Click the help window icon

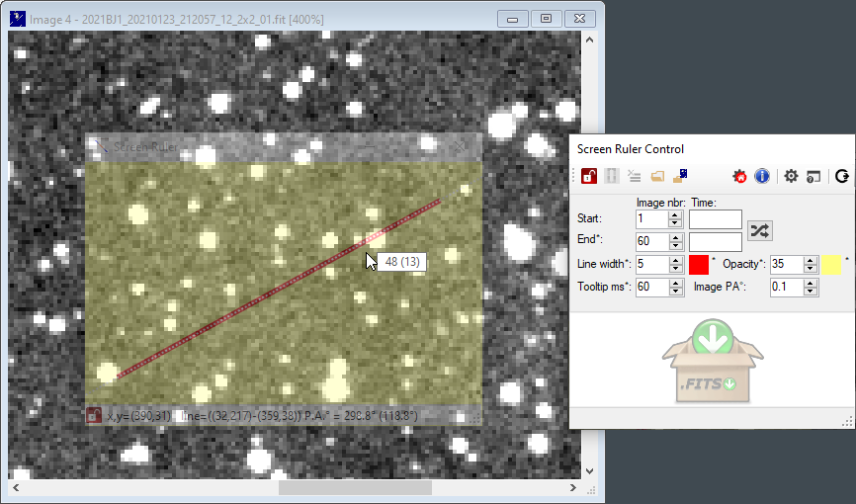pyautogui.click(x=813, y=176)
